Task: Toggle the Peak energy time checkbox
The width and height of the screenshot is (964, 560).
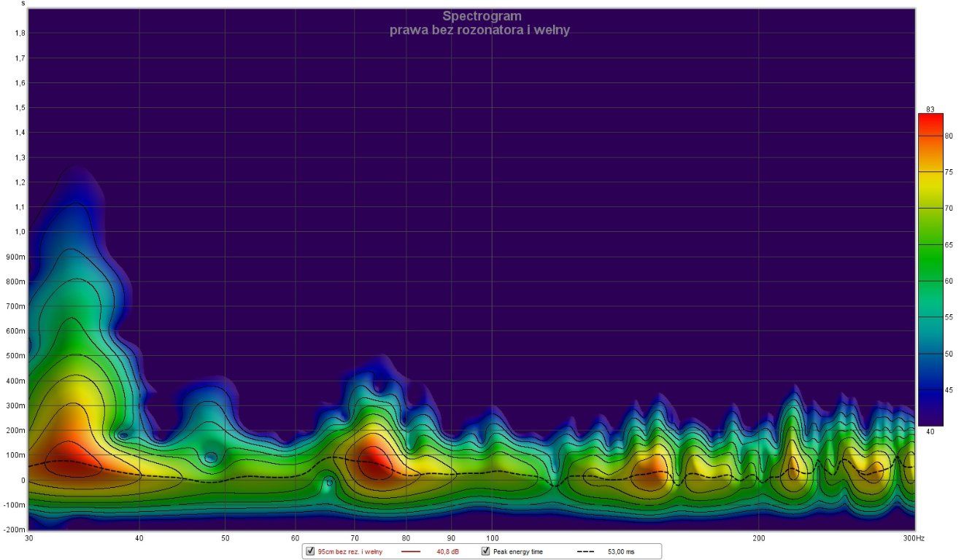Action: (x=485, y=551)
